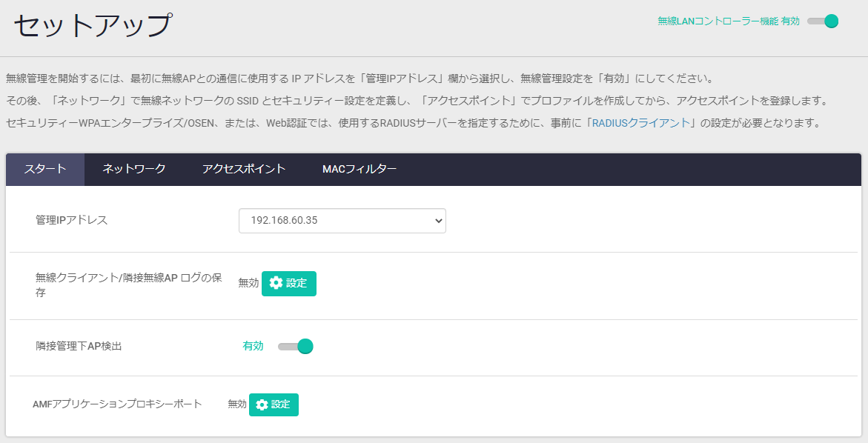This screenshot has width=868, height=443.
Task: Click the 管理IPアドレス field label
Action: click(x=72, y=220)
